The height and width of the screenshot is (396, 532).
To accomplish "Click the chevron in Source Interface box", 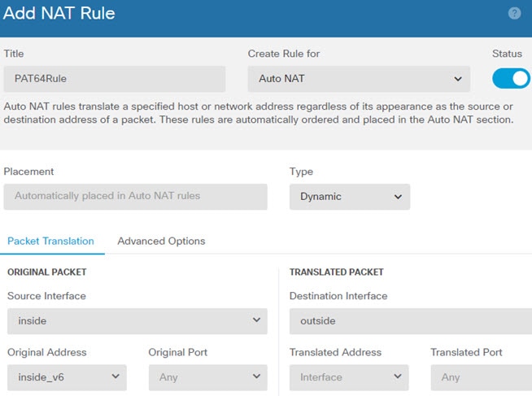I will click(256, 321).
